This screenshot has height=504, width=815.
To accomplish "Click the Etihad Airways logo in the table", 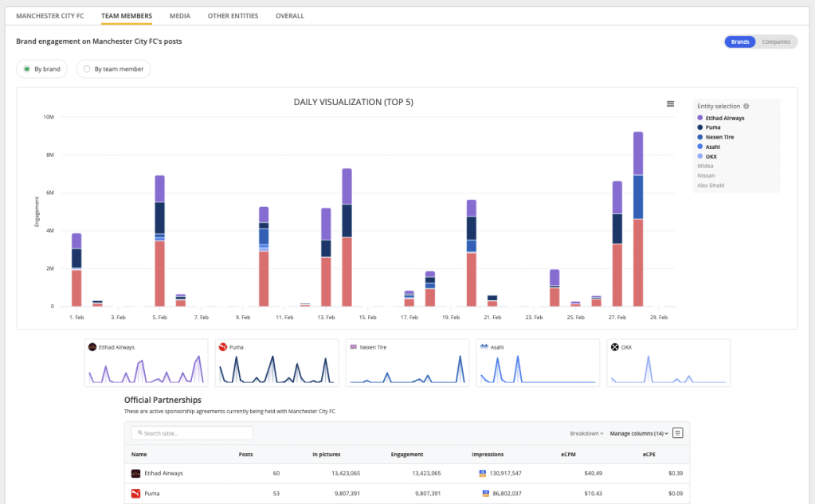I will [x=135, y=473].
